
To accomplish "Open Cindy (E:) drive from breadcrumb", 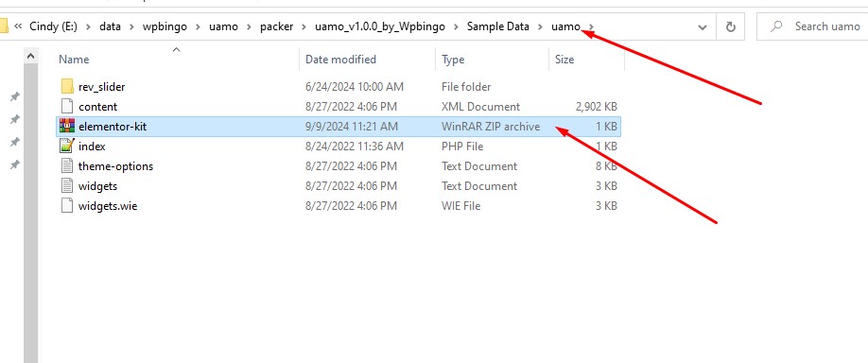I will tap(56, 26).
